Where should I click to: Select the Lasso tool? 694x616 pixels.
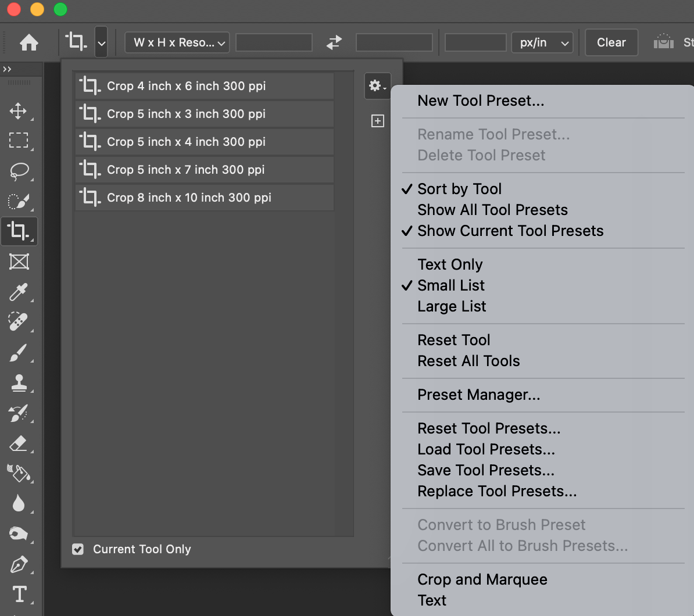[x=19, y=171]
